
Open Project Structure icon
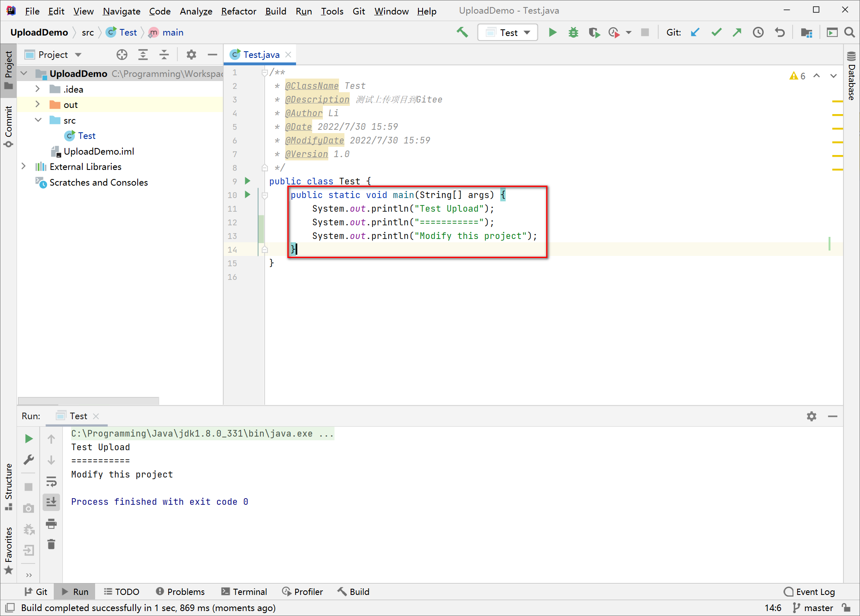(x=806, y=32)
